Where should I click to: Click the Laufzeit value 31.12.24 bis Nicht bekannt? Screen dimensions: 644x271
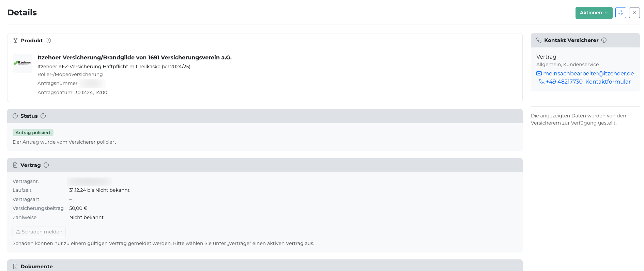click(99, 190)
